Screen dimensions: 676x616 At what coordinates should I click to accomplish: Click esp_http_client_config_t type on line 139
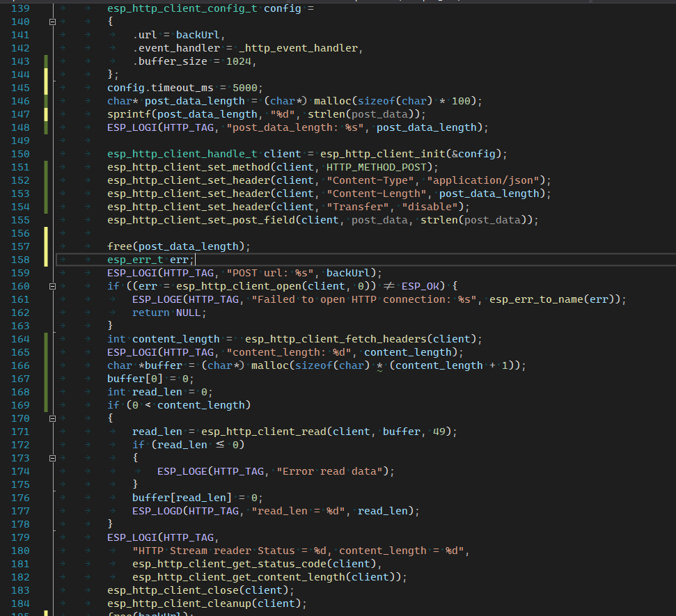[x=182, y=8]
